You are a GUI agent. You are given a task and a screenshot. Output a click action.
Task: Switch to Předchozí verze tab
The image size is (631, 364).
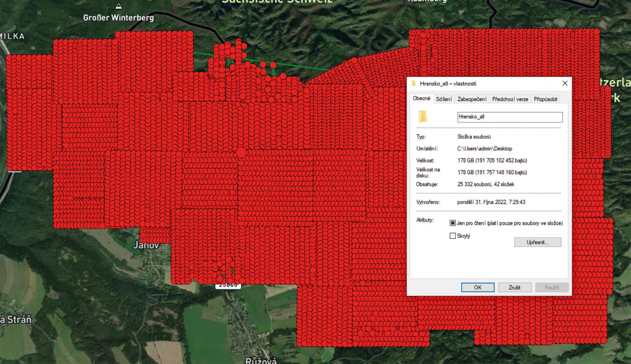click(510, 99)
